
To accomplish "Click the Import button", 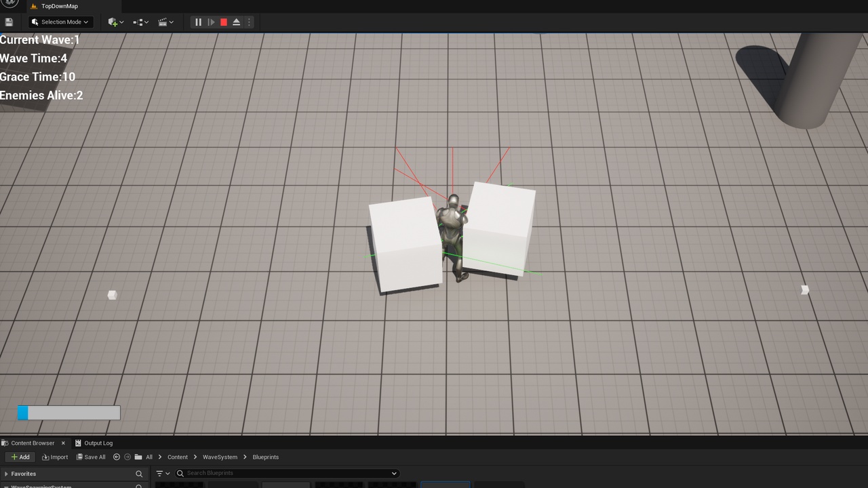I will 55,457.
